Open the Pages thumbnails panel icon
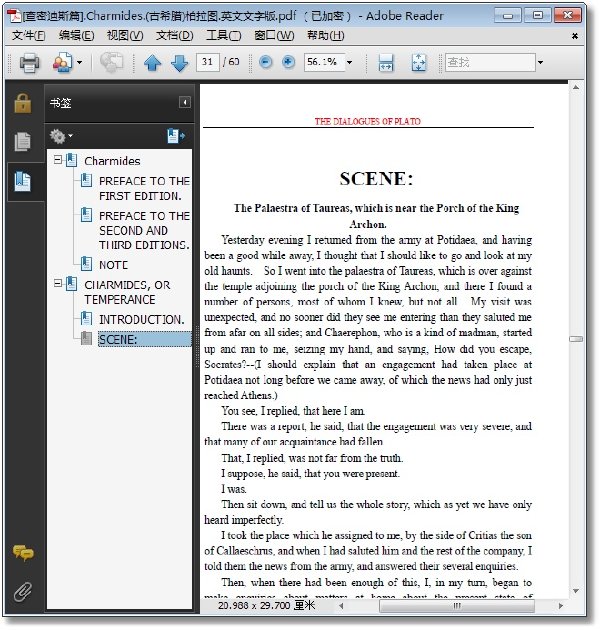 click(23, 142)
